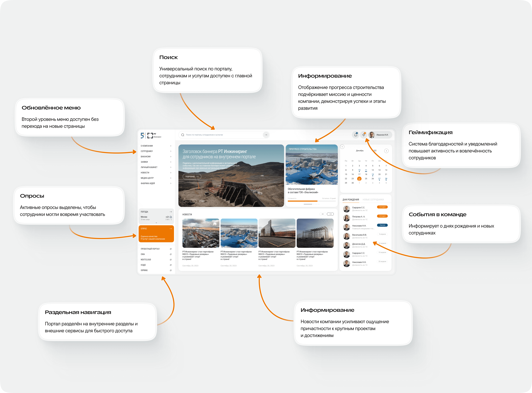The image size is (532, 393).
Task: Click the arrow on the orange Опрос card
Action: pos(171,229)
